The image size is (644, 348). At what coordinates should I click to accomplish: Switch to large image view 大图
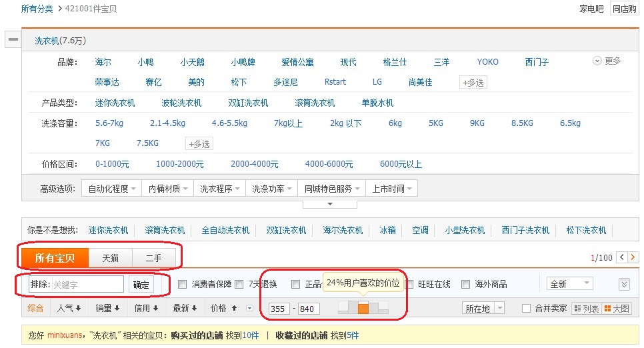tap(617, 309)
